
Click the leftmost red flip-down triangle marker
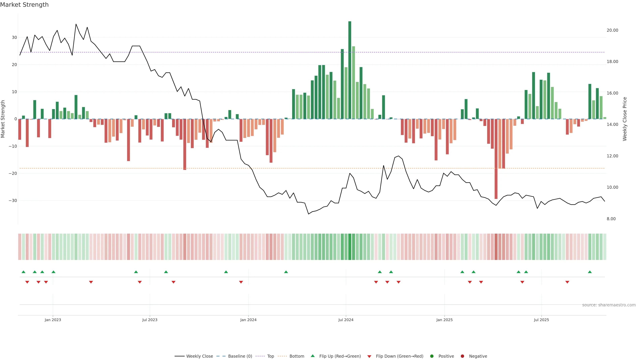point(27,282)
